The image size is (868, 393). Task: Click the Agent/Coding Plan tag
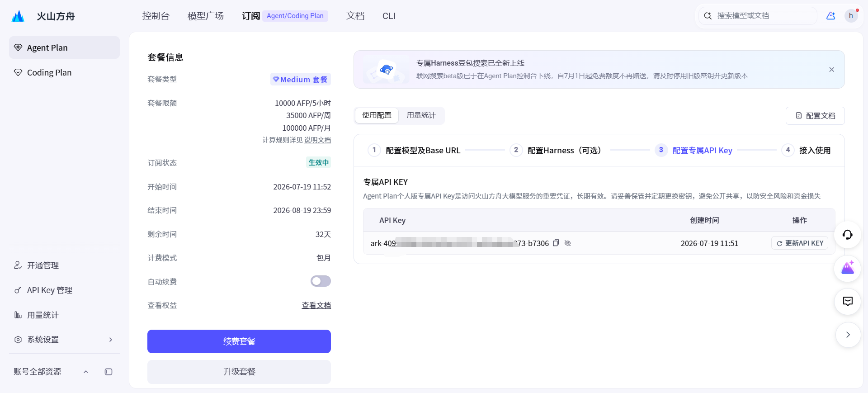295,16
